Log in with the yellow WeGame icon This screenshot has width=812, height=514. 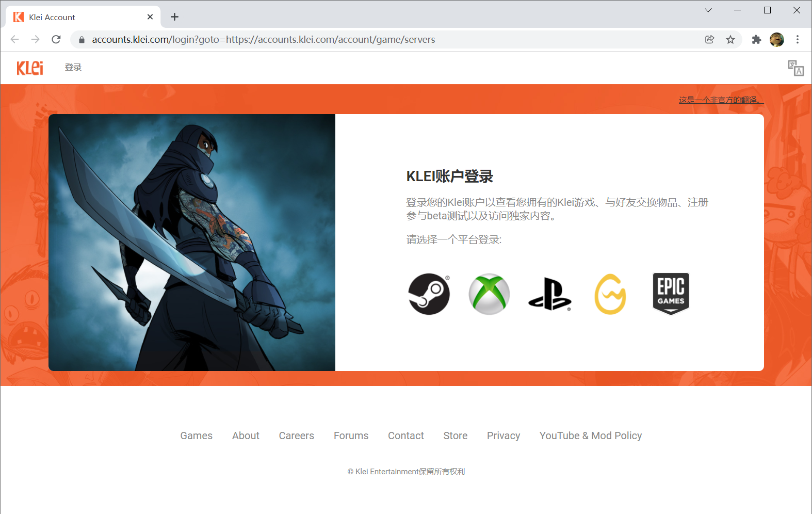[610, 294]
